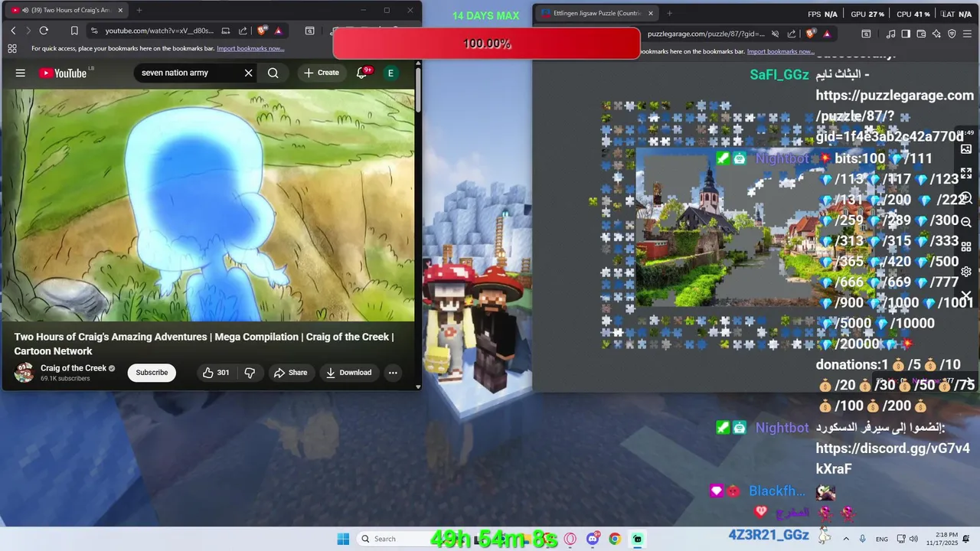Click the microphone tray icon
The height and width of the screenshot is (551, 980).
863,539
